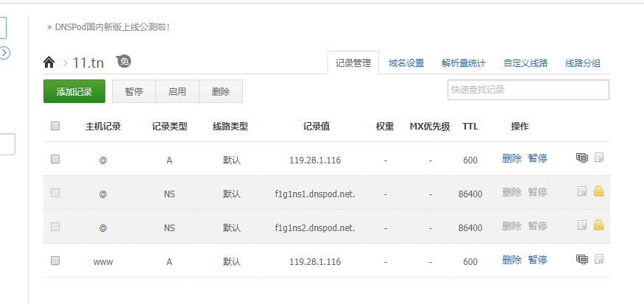Click the lock icon for f1g1ns2.dnspod.net. record
The width and height of the screenshot is (644, 304).
599,225
